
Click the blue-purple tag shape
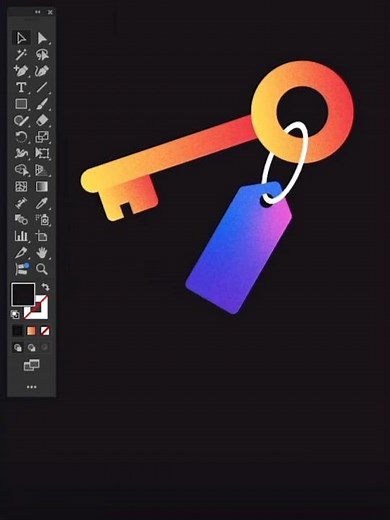(238, 248)
